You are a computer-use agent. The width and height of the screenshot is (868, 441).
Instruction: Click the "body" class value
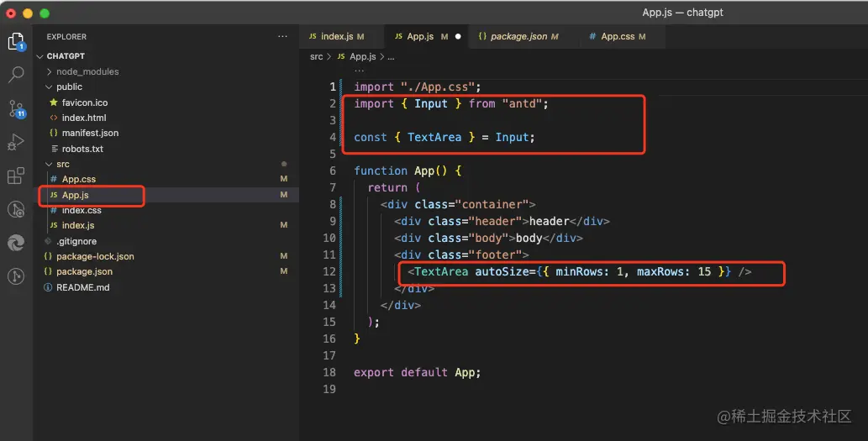coord(488,238)
